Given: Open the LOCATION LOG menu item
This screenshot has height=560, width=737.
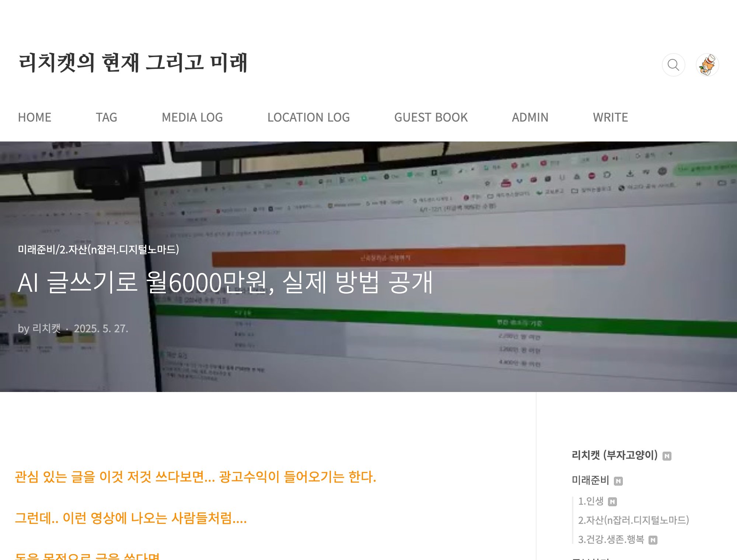Looking at the screenshot, I should [x=308, y=117].
